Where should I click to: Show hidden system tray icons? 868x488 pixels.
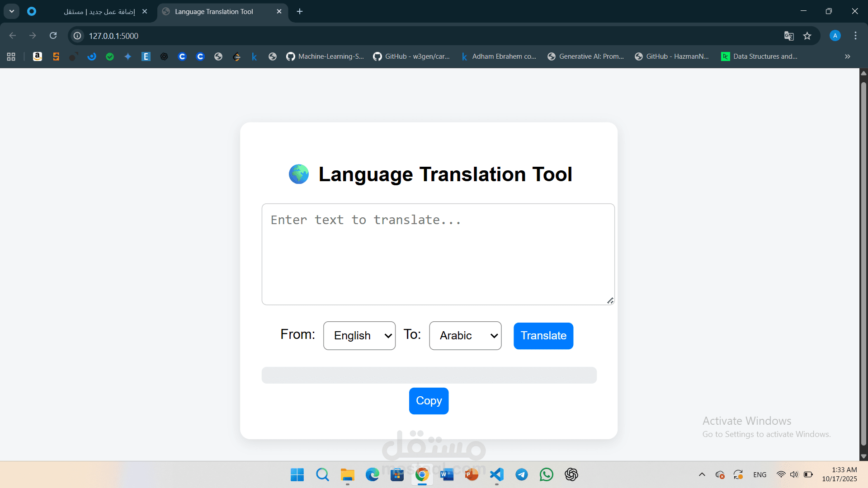(x=702, y=474)
